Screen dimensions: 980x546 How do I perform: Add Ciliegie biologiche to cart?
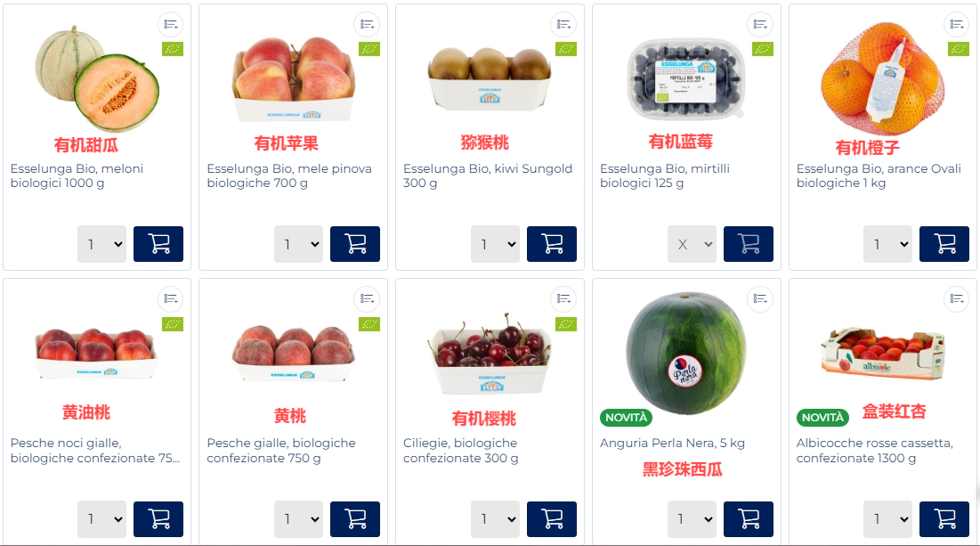coord(551,519)
